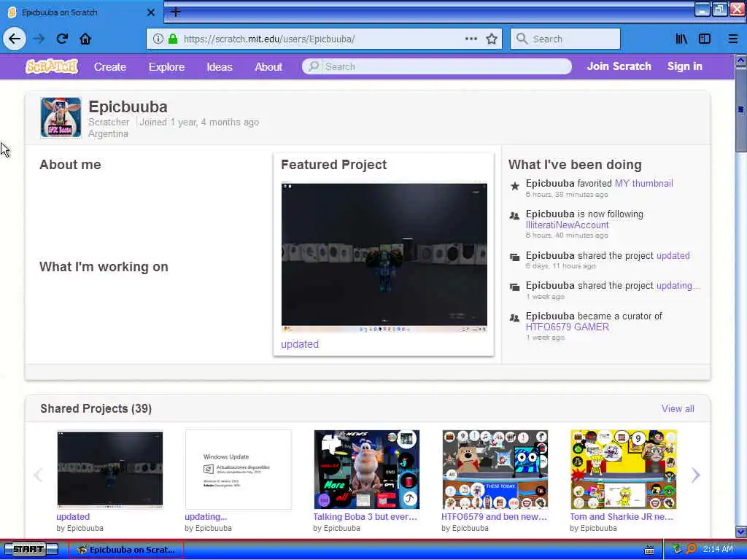
Task: Click the green tray icon near clock
Action: coord(677,549)
